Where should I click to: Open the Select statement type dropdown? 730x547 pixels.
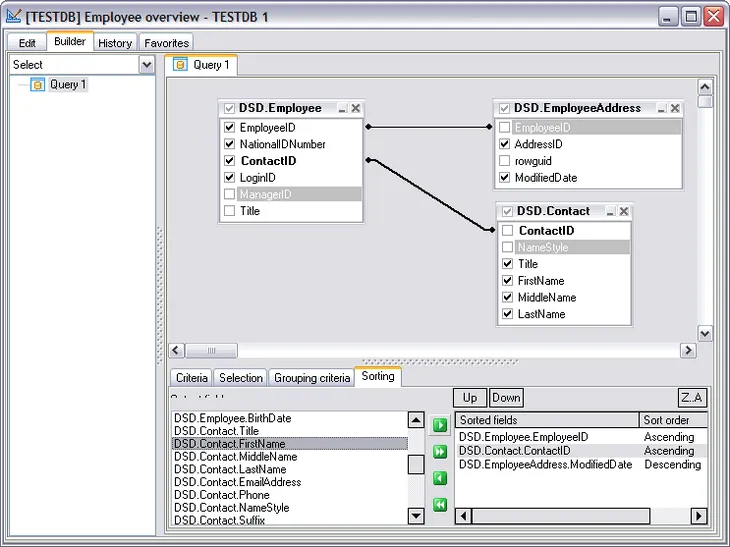(x=147, y=65)
